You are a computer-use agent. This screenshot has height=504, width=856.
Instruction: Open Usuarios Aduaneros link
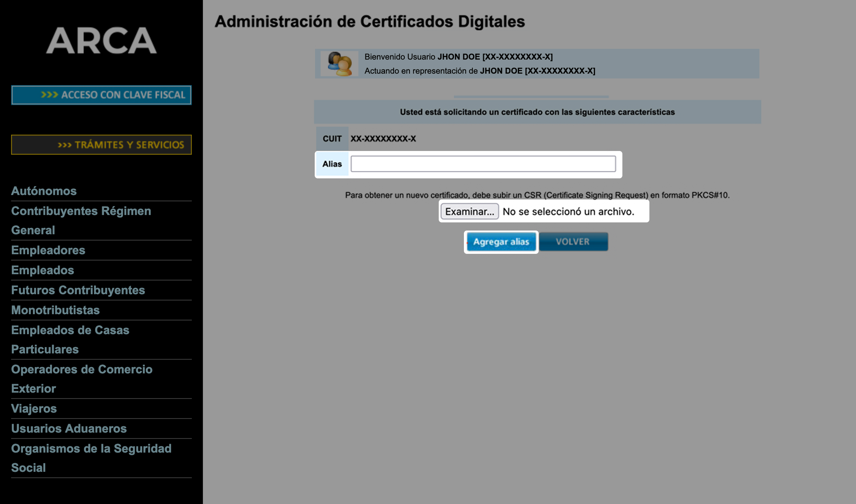(x=69, y=429)
